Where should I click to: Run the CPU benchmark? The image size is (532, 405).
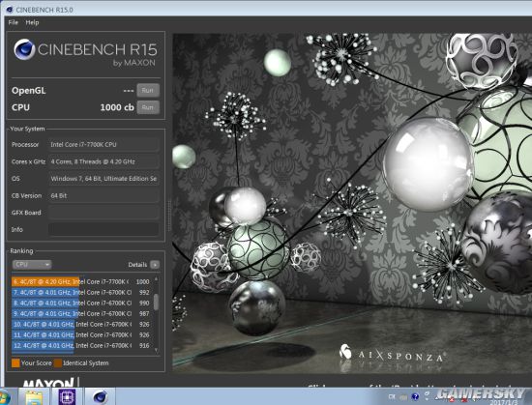[148, 107]
